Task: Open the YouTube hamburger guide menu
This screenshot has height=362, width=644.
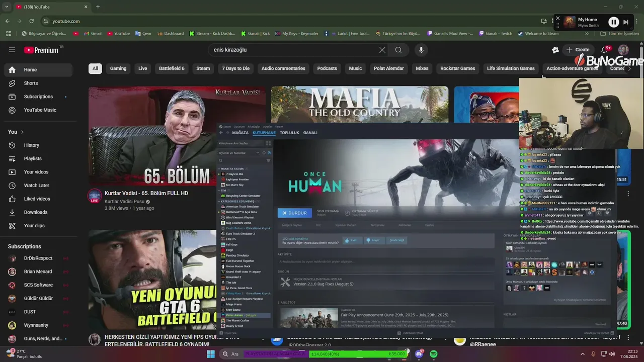Action: click(x=12, y=50)
